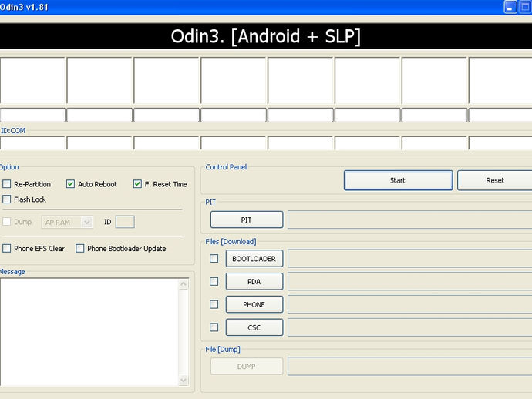
Task: Click the Dump file path field
Action: (x=410, y=367)
